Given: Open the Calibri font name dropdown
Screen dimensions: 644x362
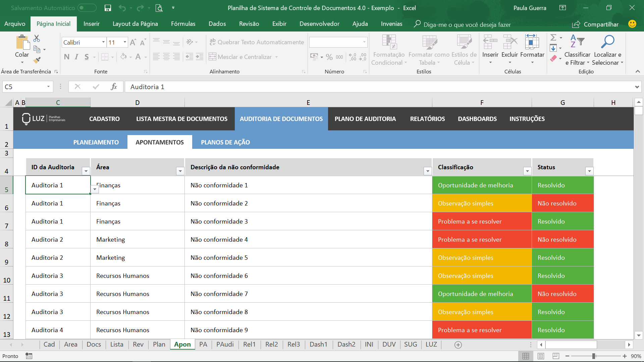Looking at the screenshot, I should pyautogui.click(x=103, y=42).
